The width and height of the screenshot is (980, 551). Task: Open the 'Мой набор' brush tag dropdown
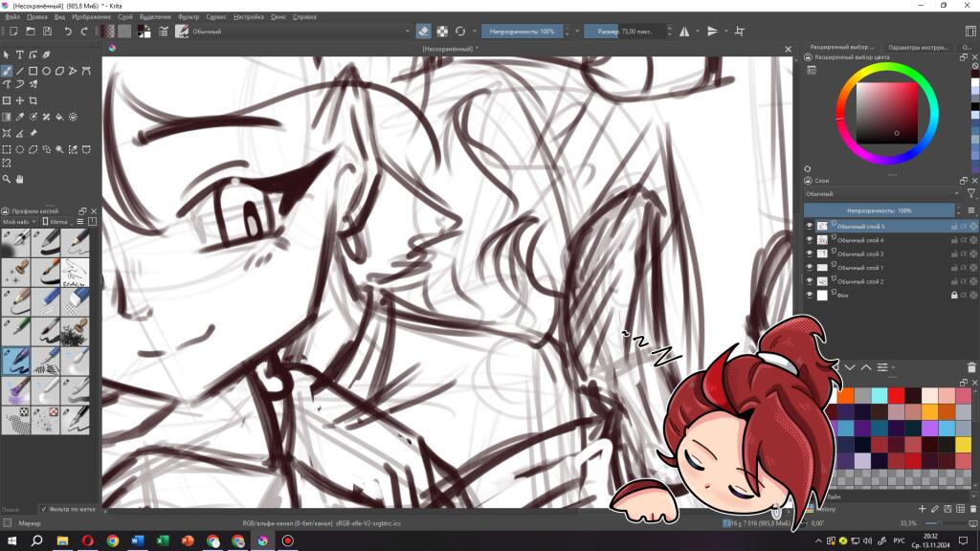click(19, 222)
